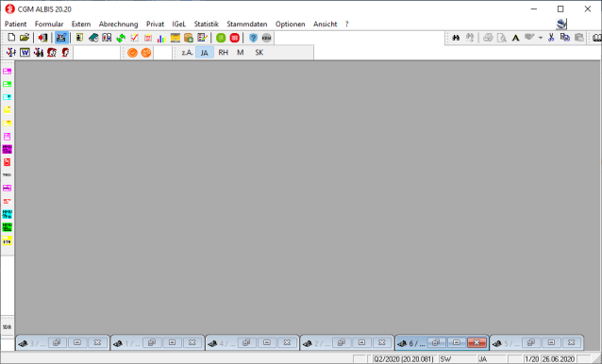
Task: Click the cyan form icon in left sidebar
Action: click(7, 97)
